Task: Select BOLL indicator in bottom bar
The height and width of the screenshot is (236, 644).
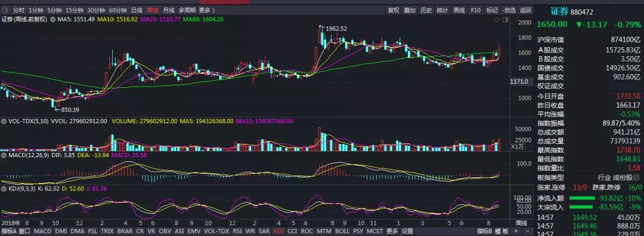Action: point(342,231)
